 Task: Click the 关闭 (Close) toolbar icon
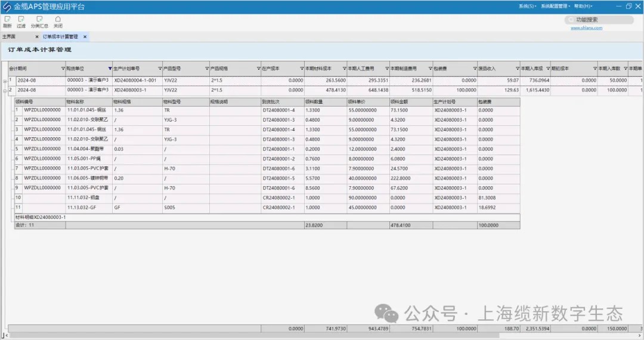point(58,21)
